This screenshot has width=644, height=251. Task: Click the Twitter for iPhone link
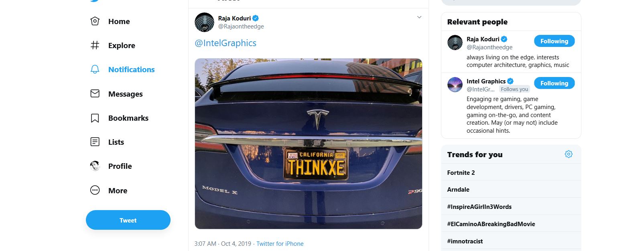click(x=280, y=244)
